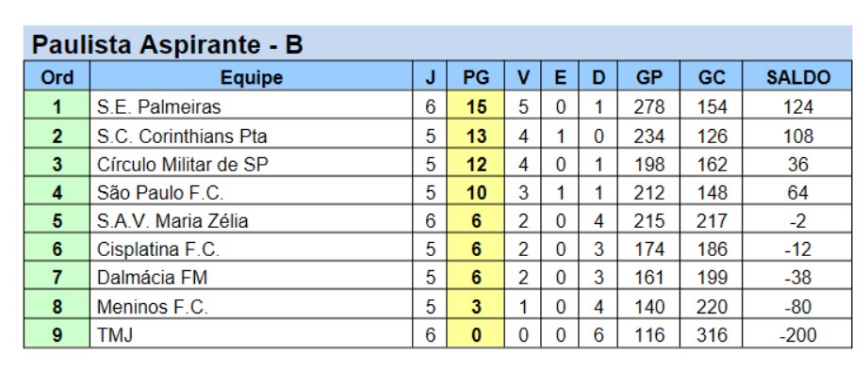Select the GC column header
Viewport: 868px width, 369px height.
[712, 77]
